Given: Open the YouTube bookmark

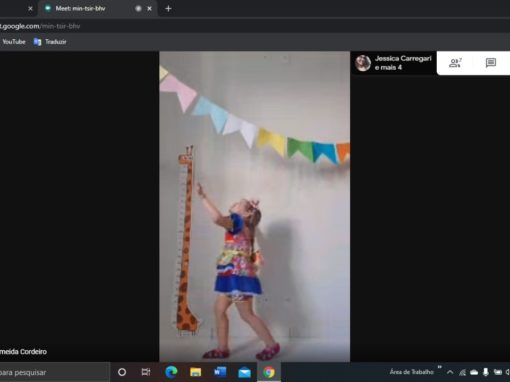Looking at the screenshot, I should pos(13,42).
